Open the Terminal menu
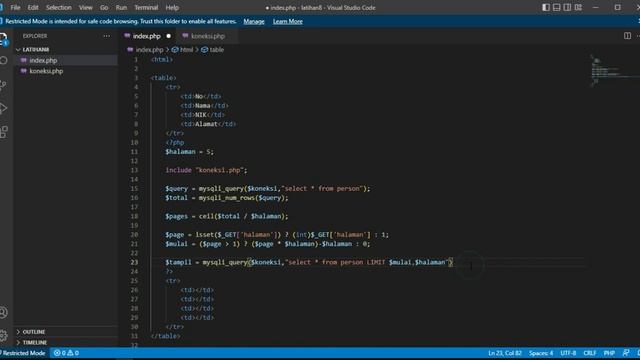Image resolution: width=640 pixels, height=360 pixels. click(146, 7)
